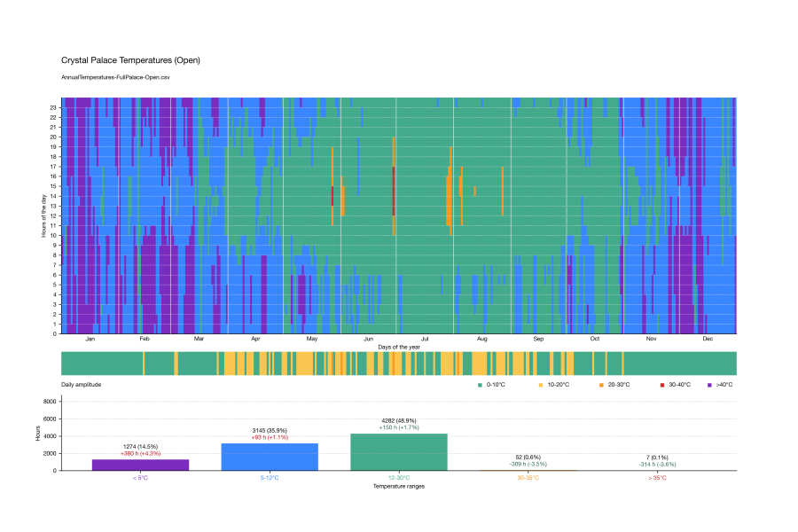The image size is (798, 532).
Task: Click the '10-20°C' legend text
Action: (x=559, y=384)
